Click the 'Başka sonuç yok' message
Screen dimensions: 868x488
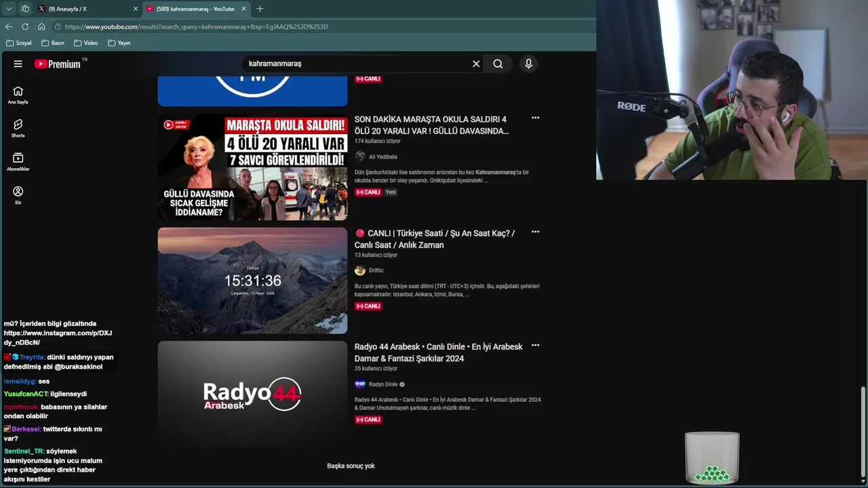click(x=351, y=466)
